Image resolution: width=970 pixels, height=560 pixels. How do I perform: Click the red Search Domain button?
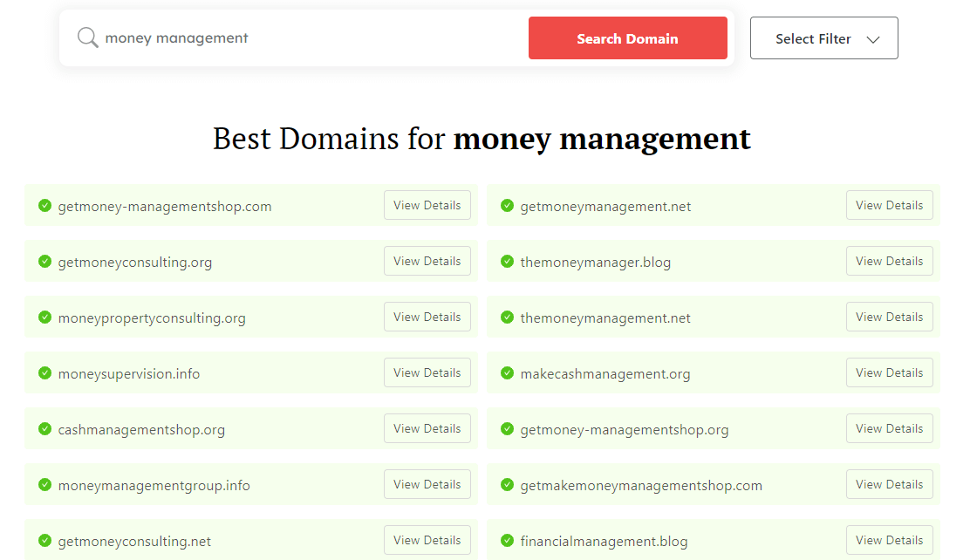(627, 38)
